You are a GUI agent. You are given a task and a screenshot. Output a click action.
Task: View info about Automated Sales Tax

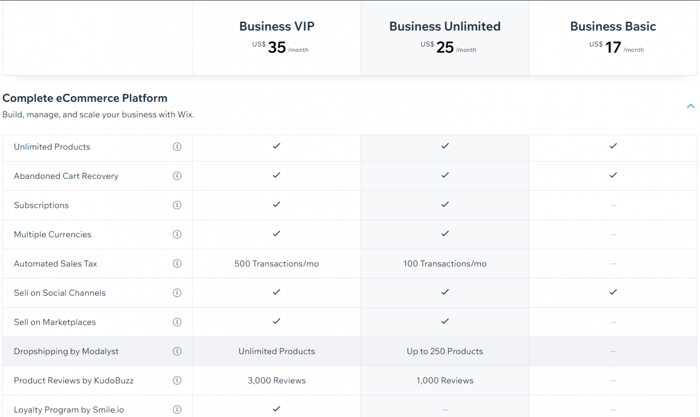click(x=177, y=264)
